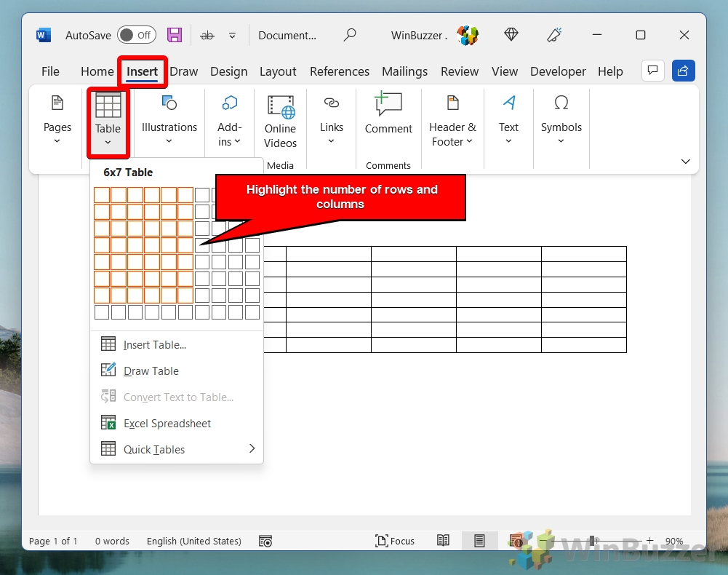Switch to Read Mode view icon
This screenshot has width=728, height=575.
coord(443,541)
